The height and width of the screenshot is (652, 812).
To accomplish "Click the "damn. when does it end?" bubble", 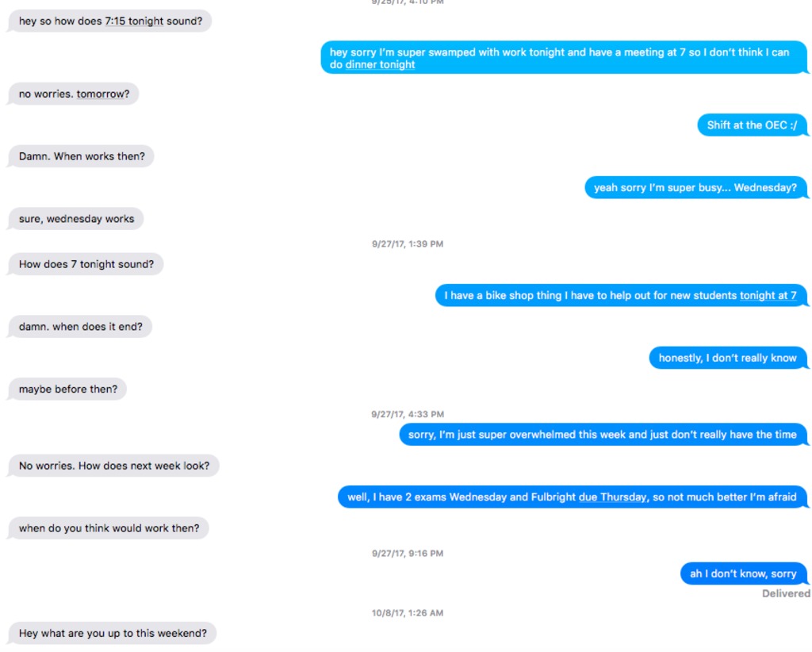I will click(80, 327).
